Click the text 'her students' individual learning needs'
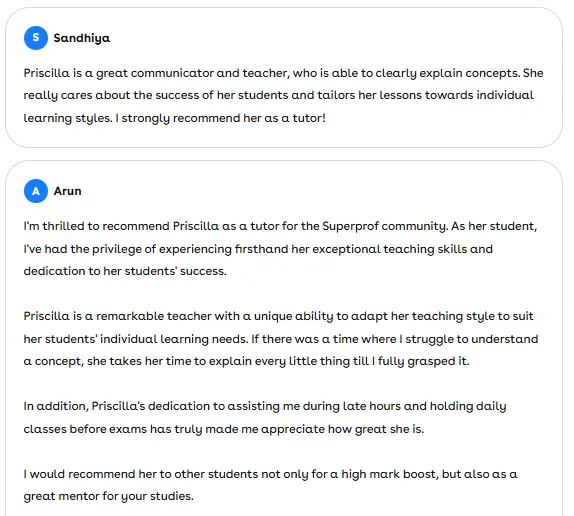 pos(135,339)
